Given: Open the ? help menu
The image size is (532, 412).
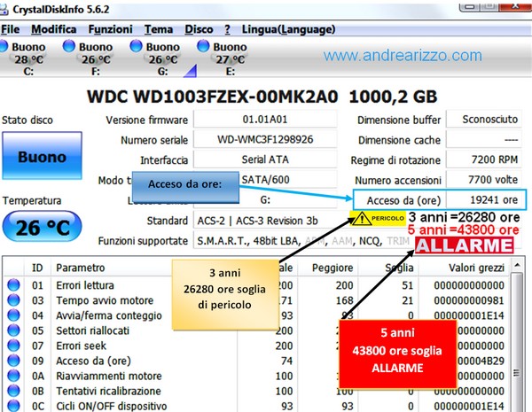Looking at the screenshot, I should 227,29.
